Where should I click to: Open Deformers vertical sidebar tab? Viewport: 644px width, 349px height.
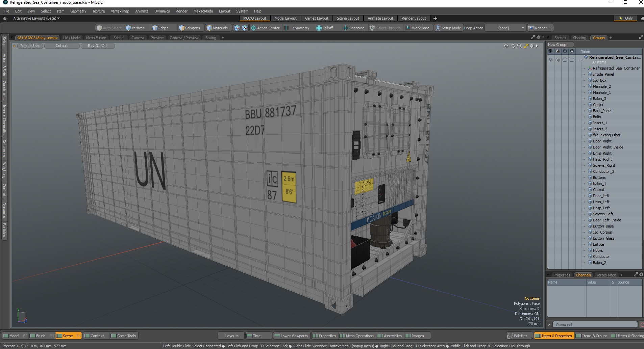(4, 149)
